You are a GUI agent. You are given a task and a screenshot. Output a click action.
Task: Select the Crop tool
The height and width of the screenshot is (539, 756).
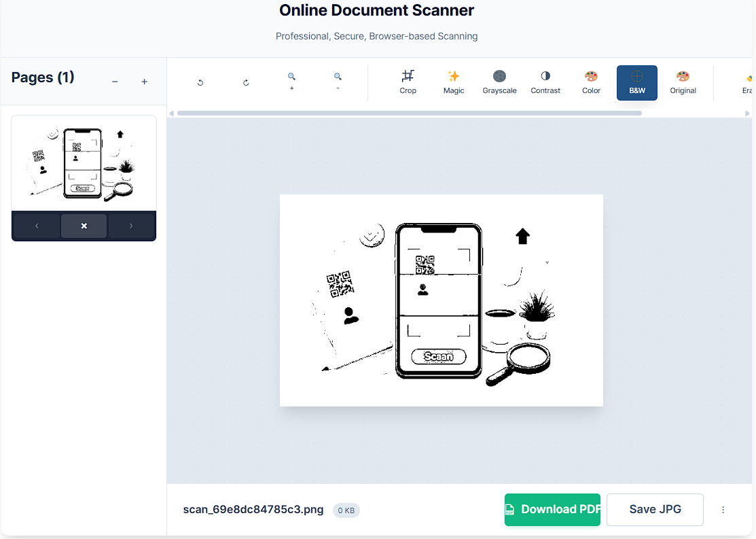tap(408, 82)
